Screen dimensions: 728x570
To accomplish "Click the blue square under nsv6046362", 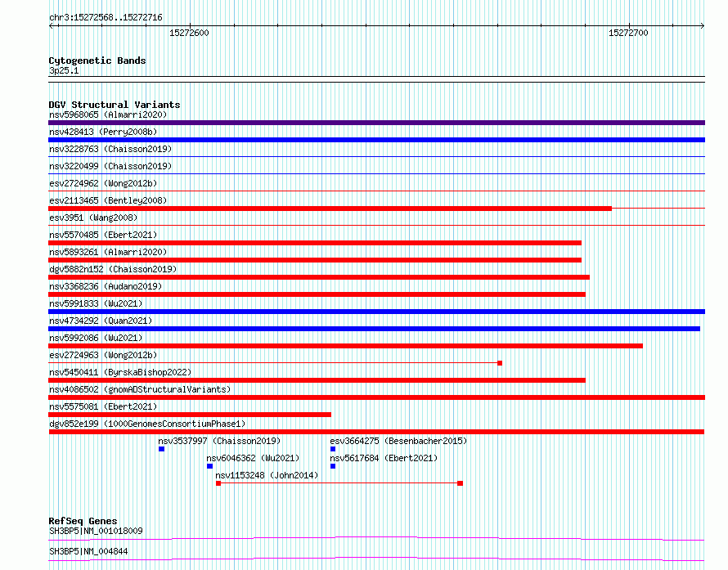I will click(210, 466).
